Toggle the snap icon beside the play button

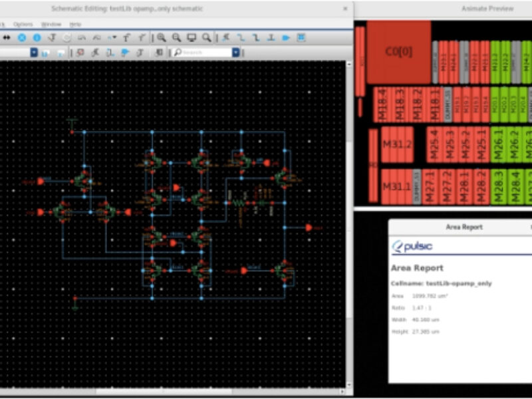tap(303, 37)
